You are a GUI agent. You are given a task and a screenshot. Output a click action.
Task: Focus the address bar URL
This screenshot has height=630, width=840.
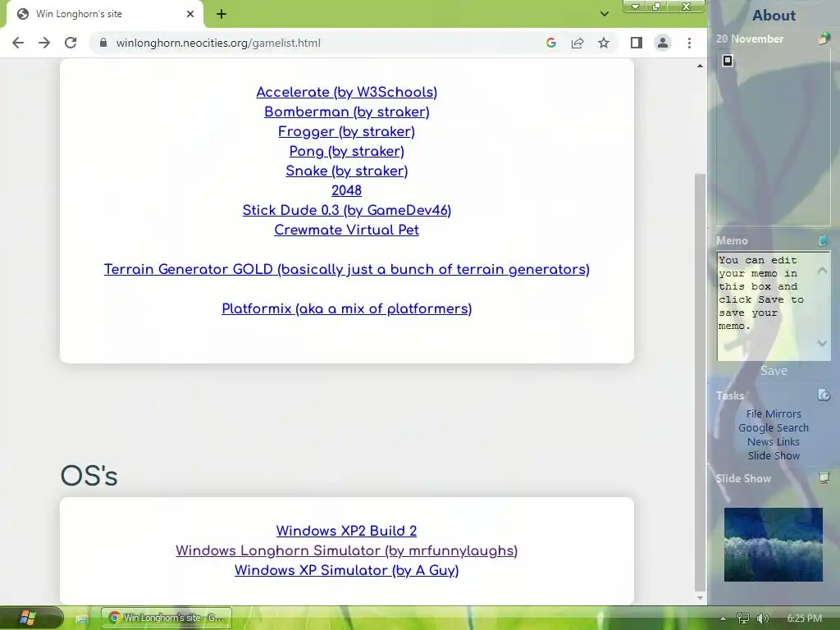pyautogui.click(x=218, y=43)
